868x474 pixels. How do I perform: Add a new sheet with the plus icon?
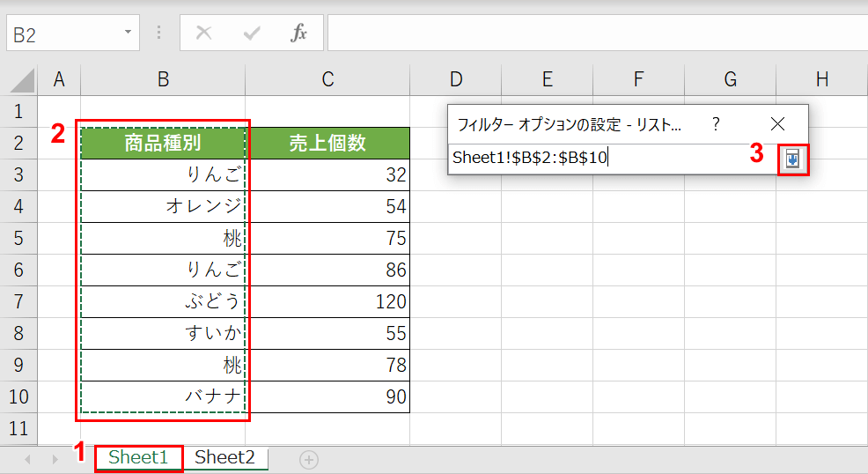(309, 460)
